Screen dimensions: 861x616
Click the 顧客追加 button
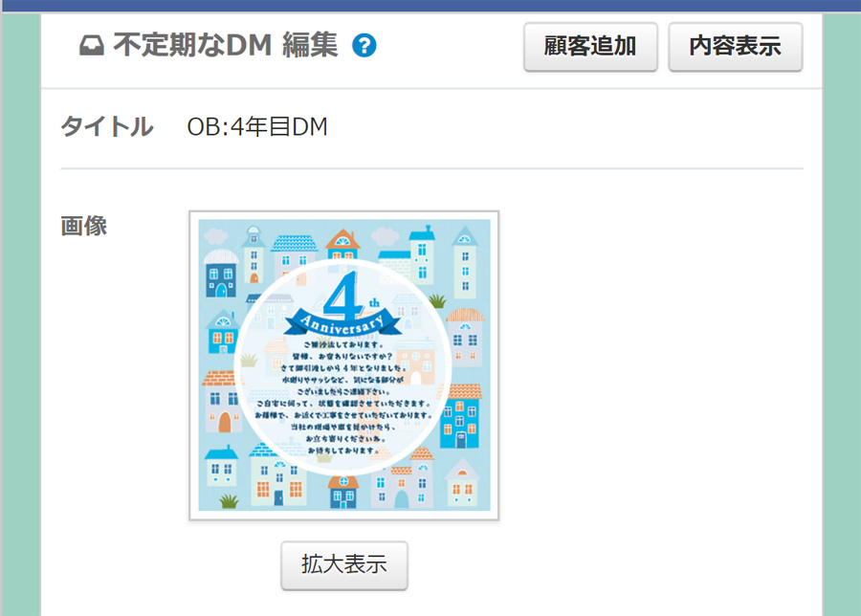tap(590, 47)
